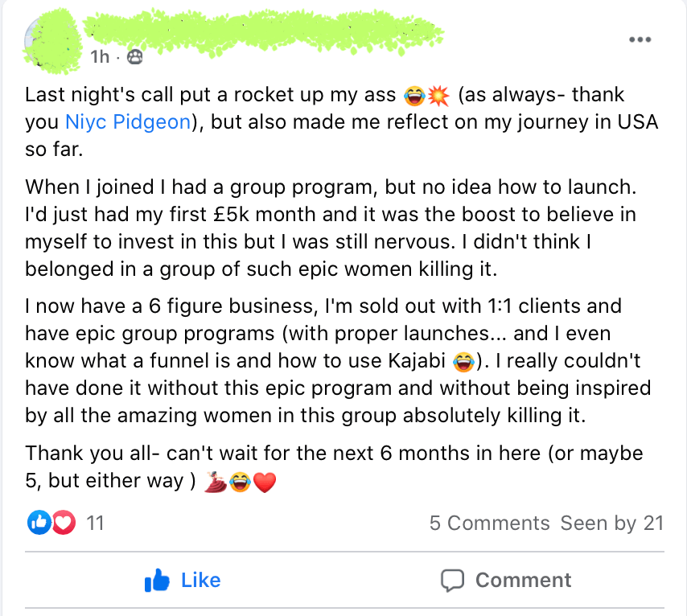The image size is (687, 616).
Task: Click the laughing emoji after "my ass"
Action: 411,96
